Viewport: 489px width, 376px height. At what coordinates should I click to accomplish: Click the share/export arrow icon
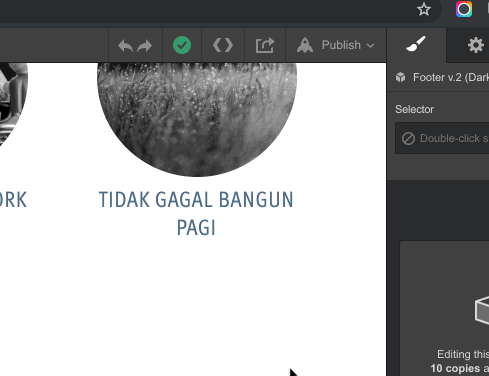pyautogui.click(x=265, y=45)
